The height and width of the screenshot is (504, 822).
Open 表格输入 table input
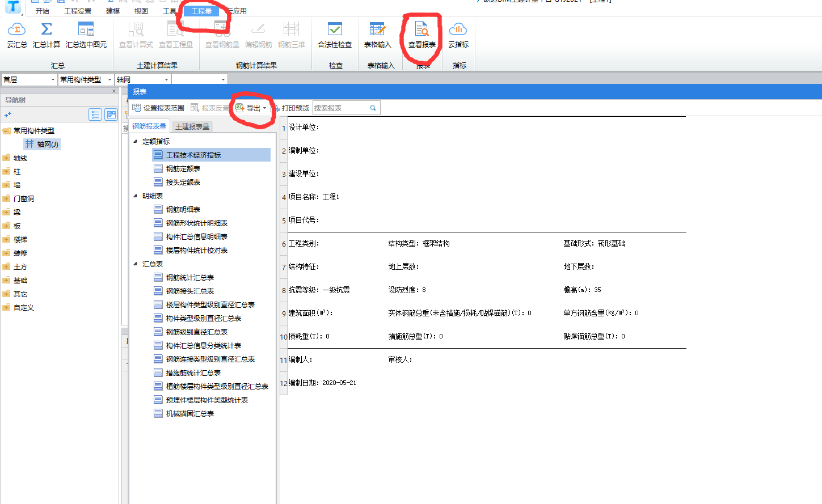click(377, 35)
